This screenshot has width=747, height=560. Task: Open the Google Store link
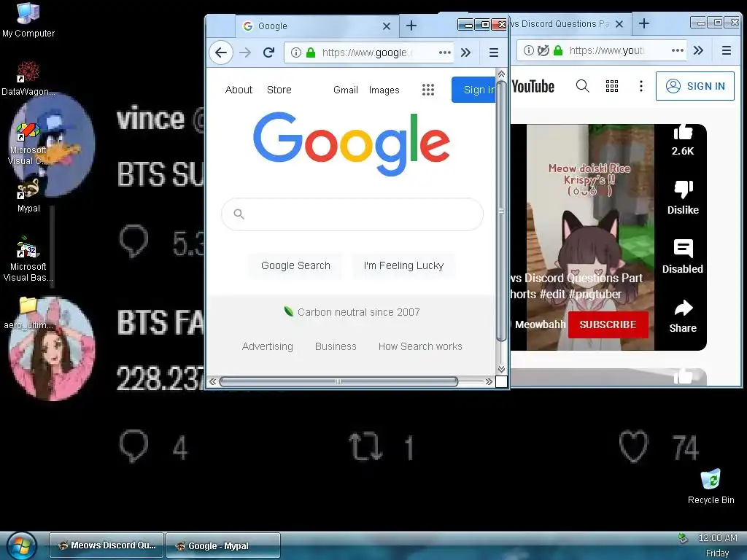pos(279,90)
